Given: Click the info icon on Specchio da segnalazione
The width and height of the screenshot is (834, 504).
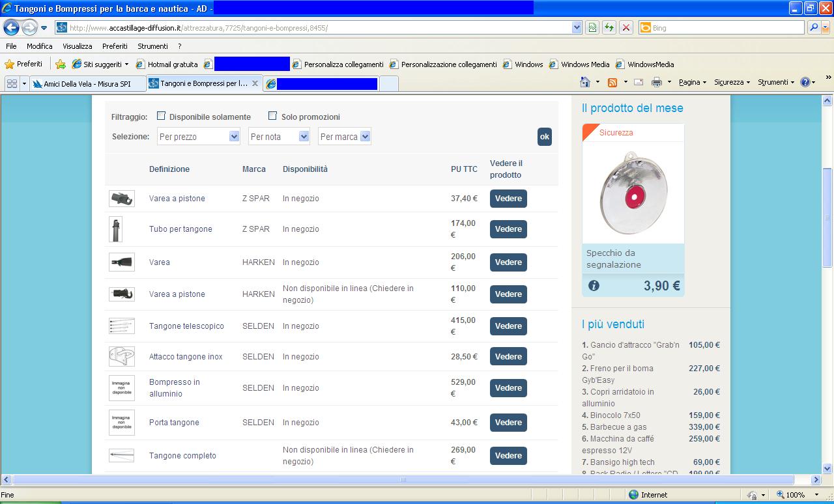Looking at the screenshot, I should click(594, 285).
